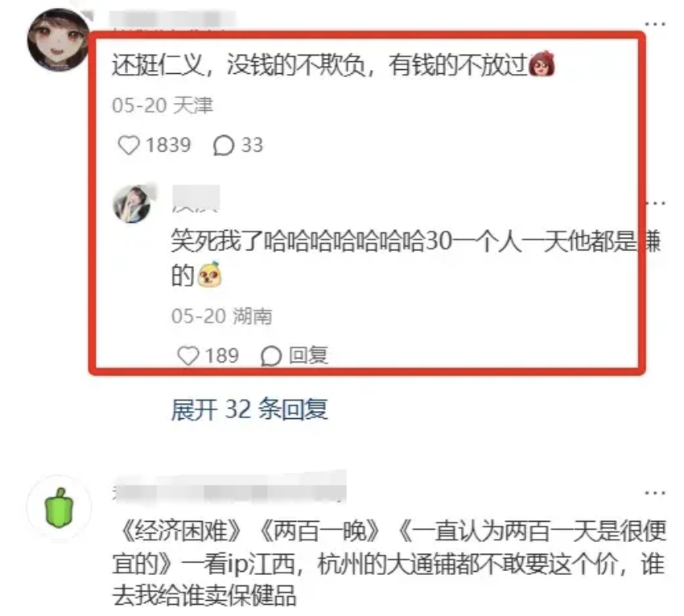Open the green pepper avatar profile
The image size is (684, 616).
(59, 507)
